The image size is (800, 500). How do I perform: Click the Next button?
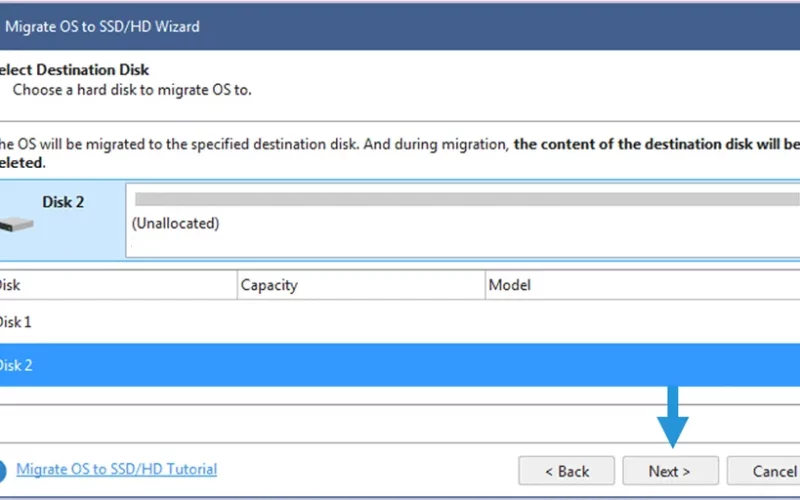[x=670, y=470]
